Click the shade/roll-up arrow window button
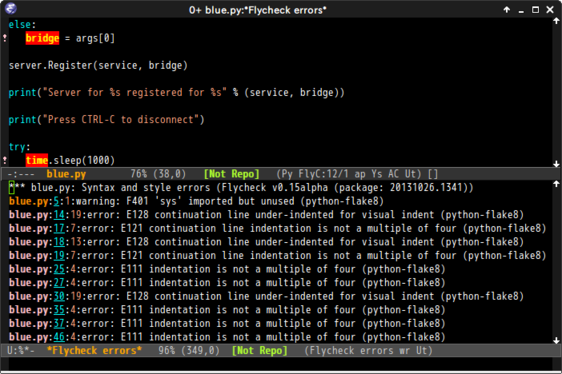Viewport: 562px width, 374px height. pyautogui.click(x=506, y=10)
